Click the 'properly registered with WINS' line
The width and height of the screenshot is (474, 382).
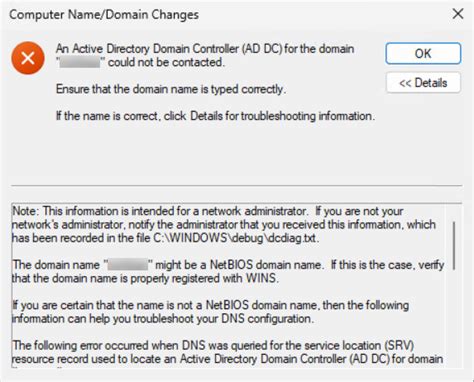(x=145, y=278)
